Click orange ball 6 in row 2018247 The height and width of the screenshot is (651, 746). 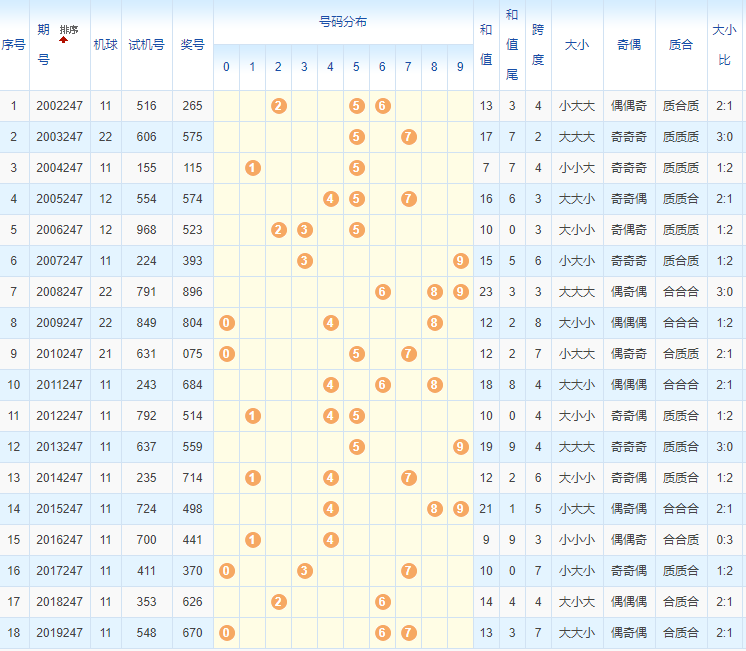point(382,602)
